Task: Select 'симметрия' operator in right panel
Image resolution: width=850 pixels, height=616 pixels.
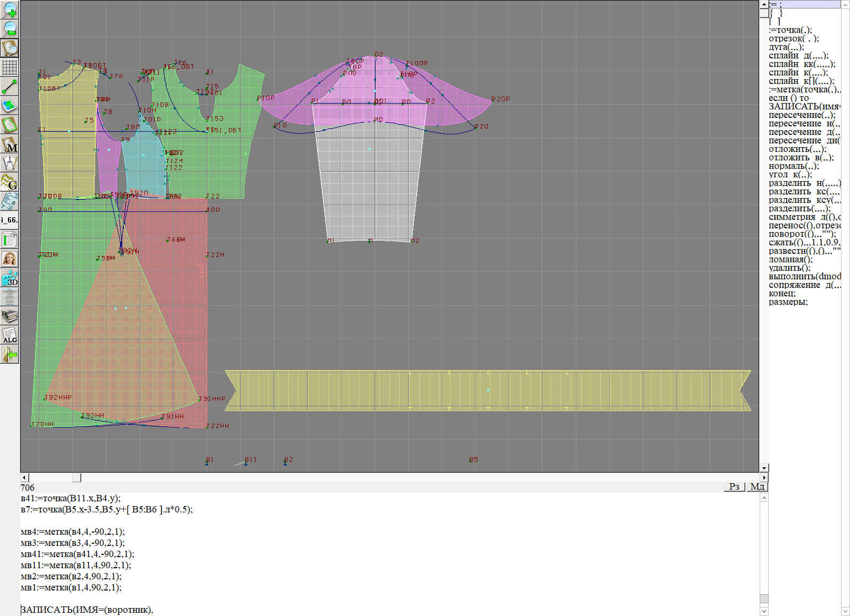Action: coord(792,217)
